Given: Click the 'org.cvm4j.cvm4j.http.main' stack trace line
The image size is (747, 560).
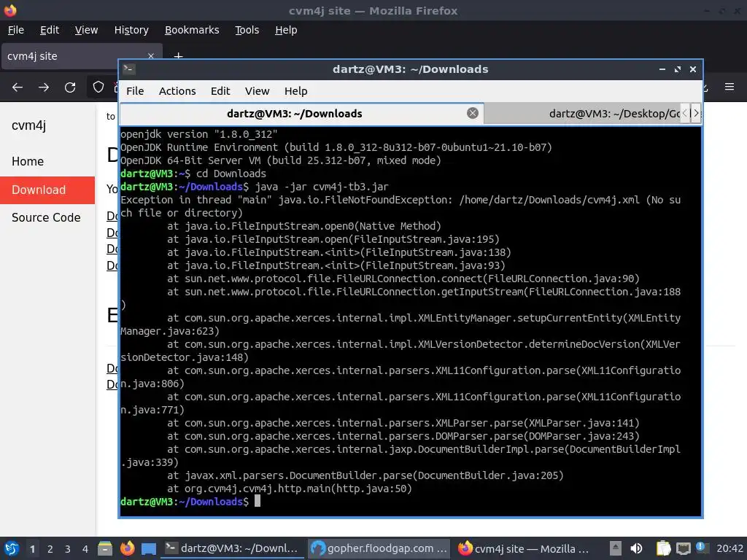Looking at the screenshot, I should [x=290, y=489].
